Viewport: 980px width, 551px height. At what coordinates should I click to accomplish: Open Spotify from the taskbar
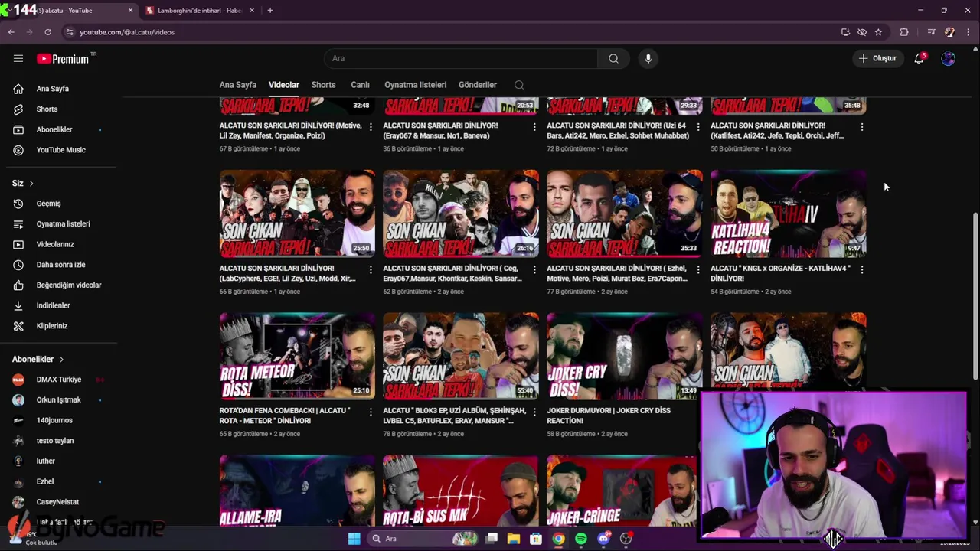coord(581,539)
